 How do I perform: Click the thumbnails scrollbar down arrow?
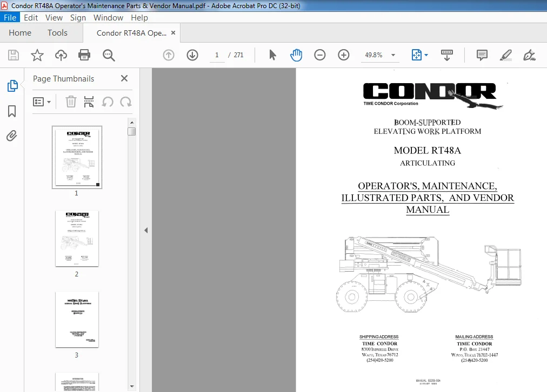(132, 386)
